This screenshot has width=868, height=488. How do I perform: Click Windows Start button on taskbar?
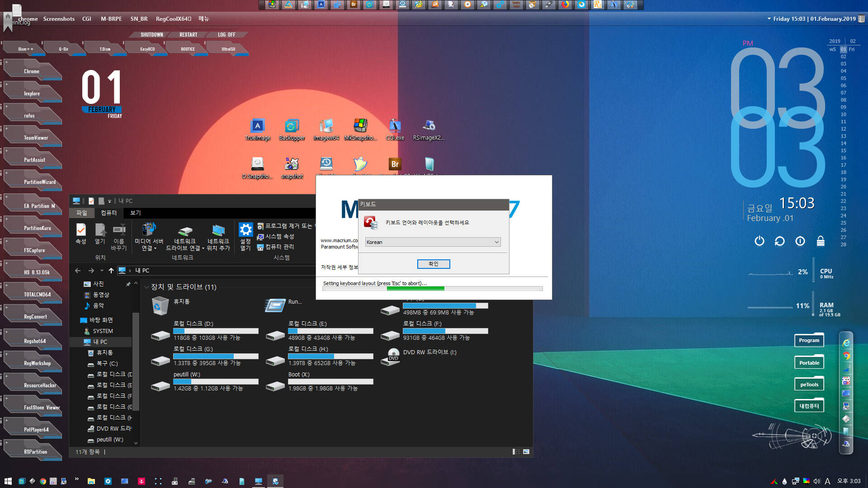8,481
